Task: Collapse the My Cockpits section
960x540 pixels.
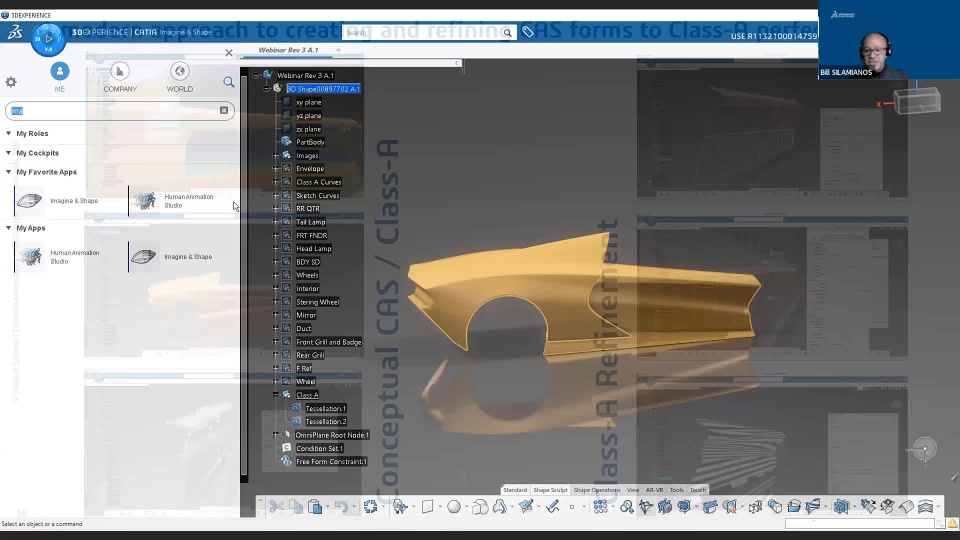Action: tap(9, 152)
